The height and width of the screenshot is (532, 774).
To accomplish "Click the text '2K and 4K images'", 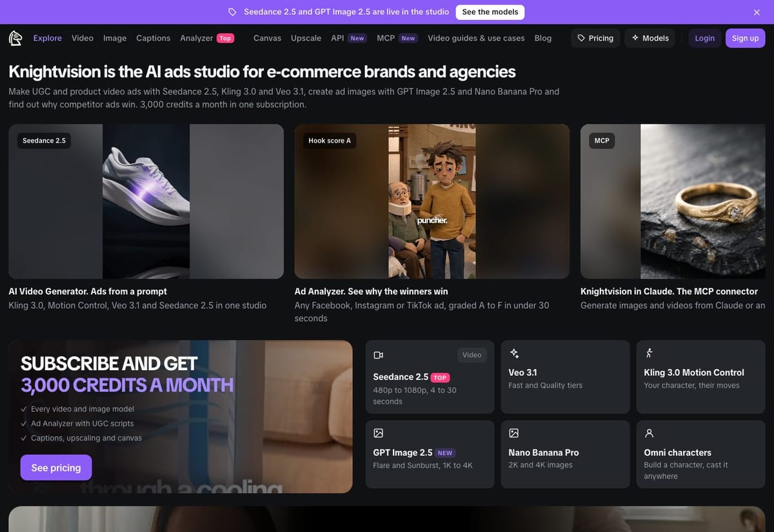I will pos(541,465).
